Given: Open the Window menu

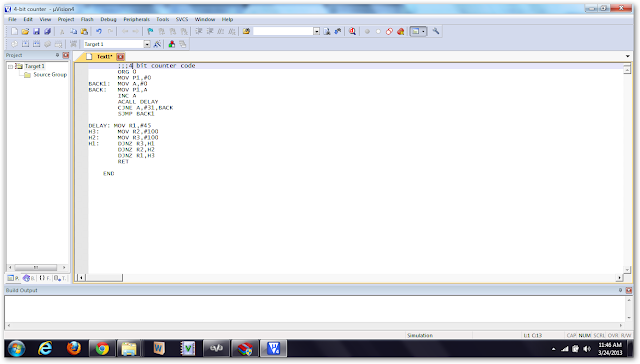Looking at the screenshot, I should pos(205,19).
